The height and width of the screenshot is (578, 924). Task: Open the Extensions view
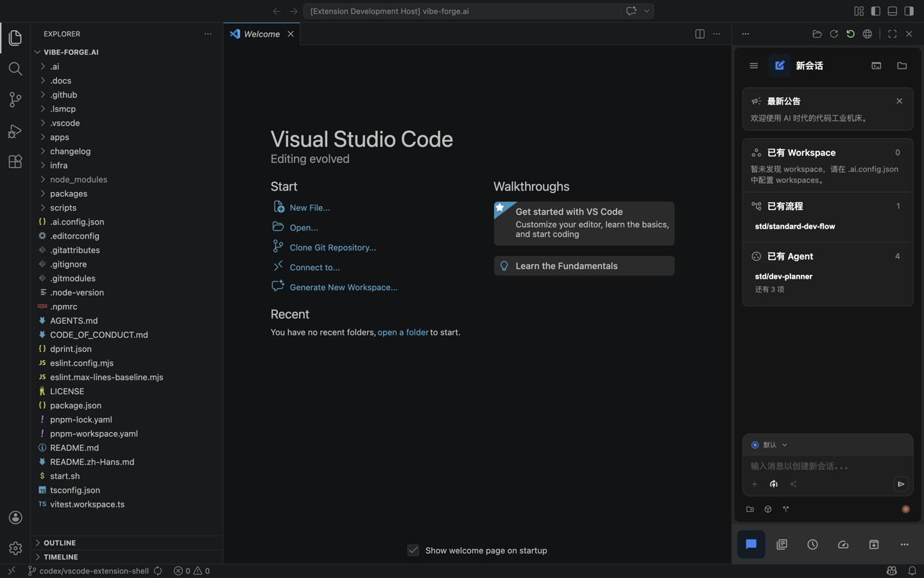pyautogui.click(x=15, y=162)
